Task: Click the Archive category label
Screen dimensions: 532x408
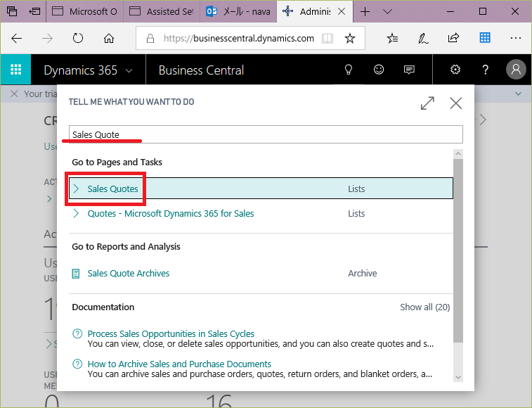Action: 363,273
